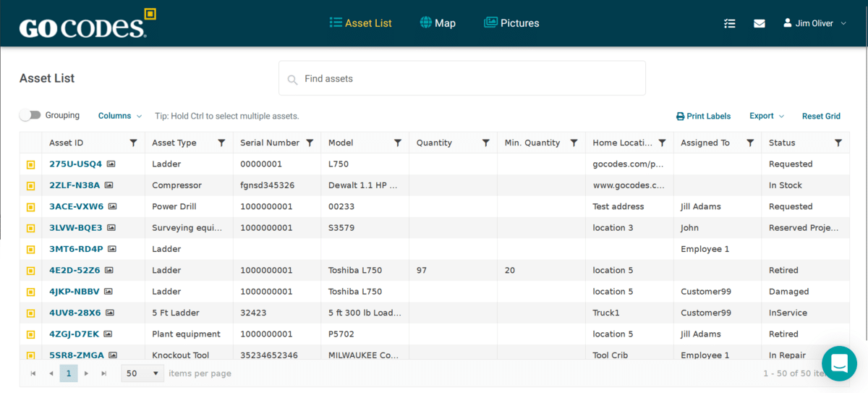The width and height of the screenshot is (868, 393).
Task: Click Print Labels button
Action: point(703,116)
